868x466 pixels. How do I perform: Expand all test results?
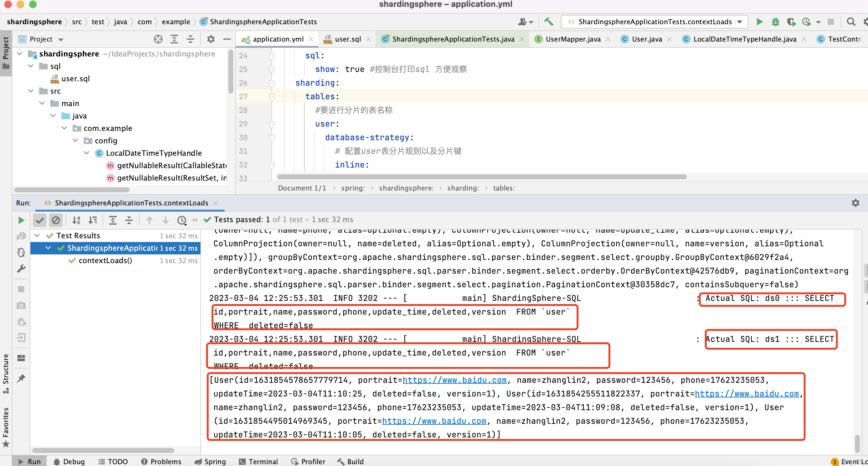pos(113,220)
